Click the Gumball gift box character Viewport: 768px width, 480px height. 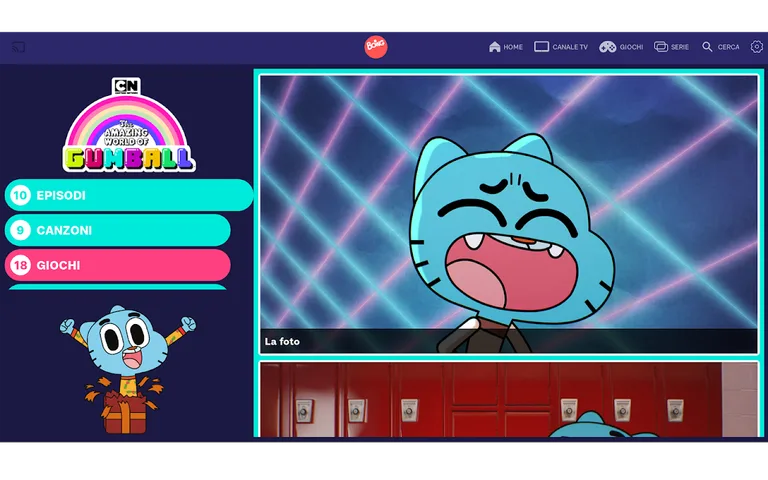[x=126, y=372]
